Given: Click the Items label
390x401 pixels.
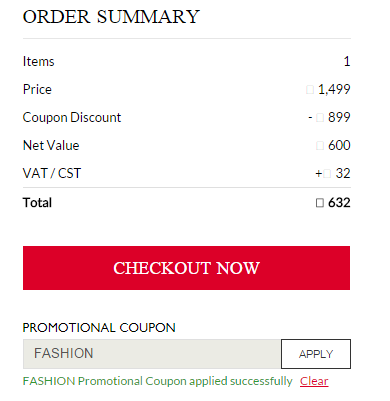Looking at the screenshot, I should point(38,61).
